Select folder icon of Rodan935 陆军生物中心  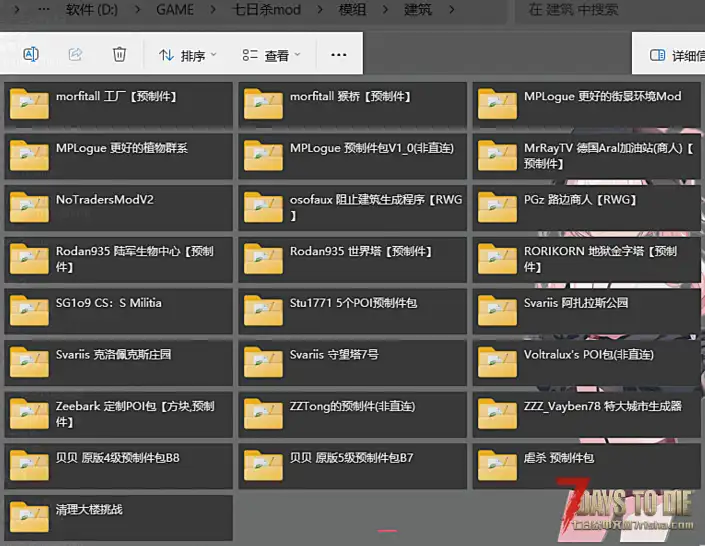(29, 259)
